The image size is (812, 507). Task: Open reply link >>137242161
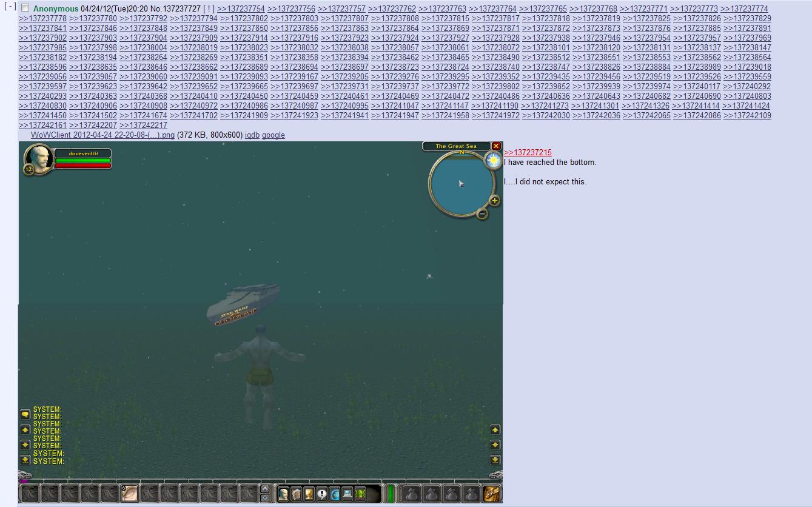tap(42, 126)
